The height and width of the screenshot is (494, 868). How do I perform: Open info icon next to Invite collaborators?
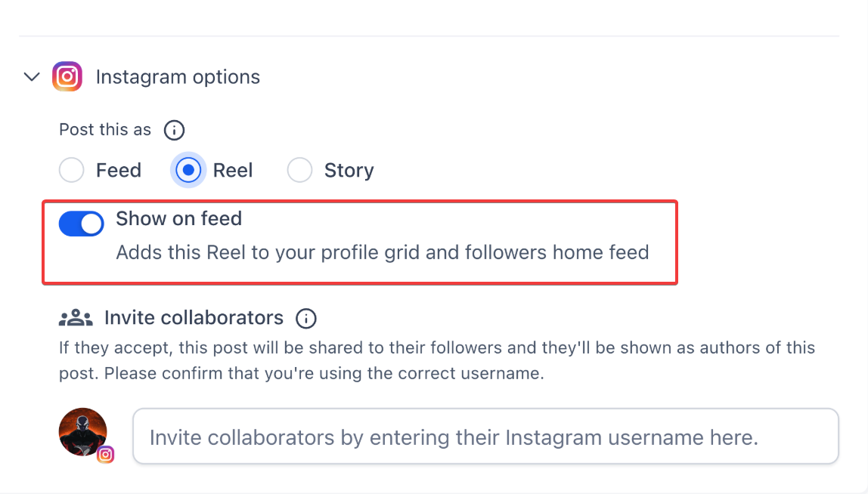306,318
